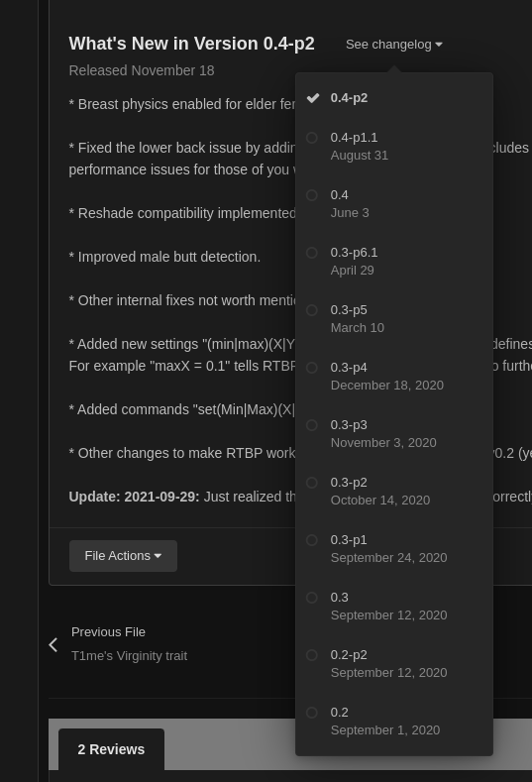Open T1me's Virginity trait link

point(129,656)
